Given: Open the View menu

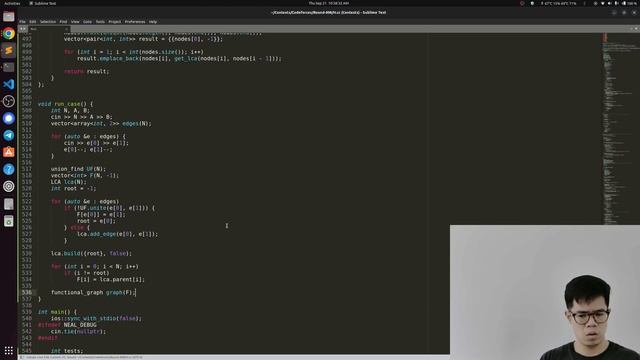Looking at the screenshot, I should (75, 22).
